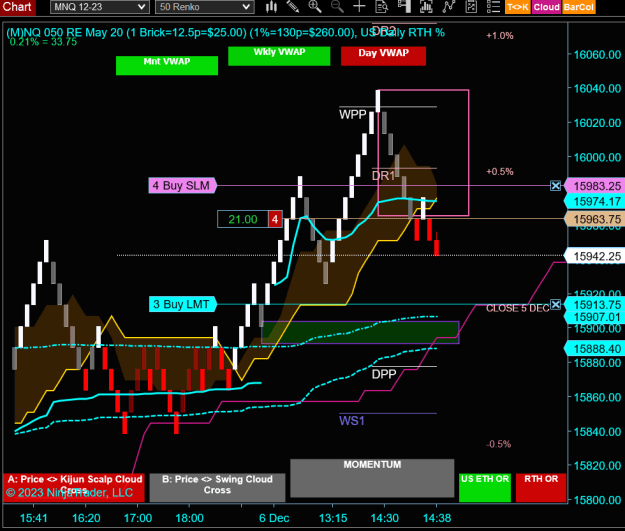Click B: Price Swing Cloud Cross button
This screenshot has height=531, width=625.
pyautogui.click(x=217, y=487)
